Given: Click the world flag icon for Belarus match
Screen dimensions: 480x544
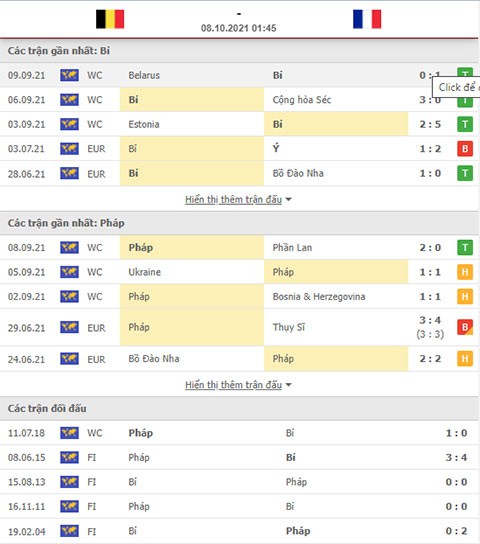Looking at the screenshot, I should click(x=69, y=75).
